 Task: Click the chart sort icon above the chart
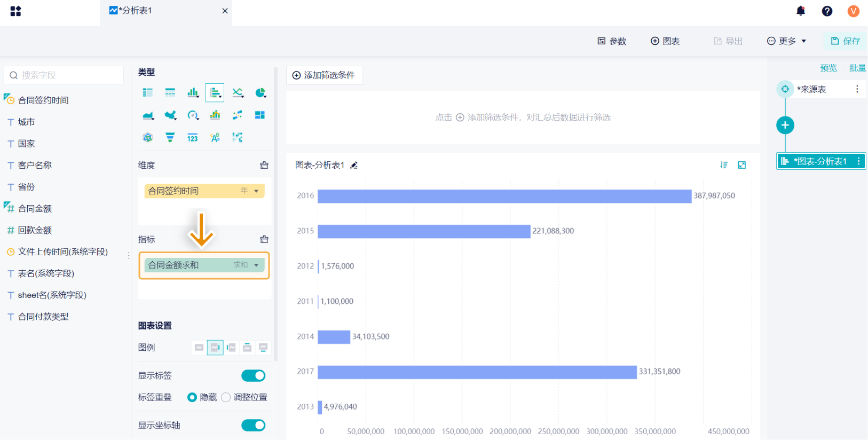(724, 165)
